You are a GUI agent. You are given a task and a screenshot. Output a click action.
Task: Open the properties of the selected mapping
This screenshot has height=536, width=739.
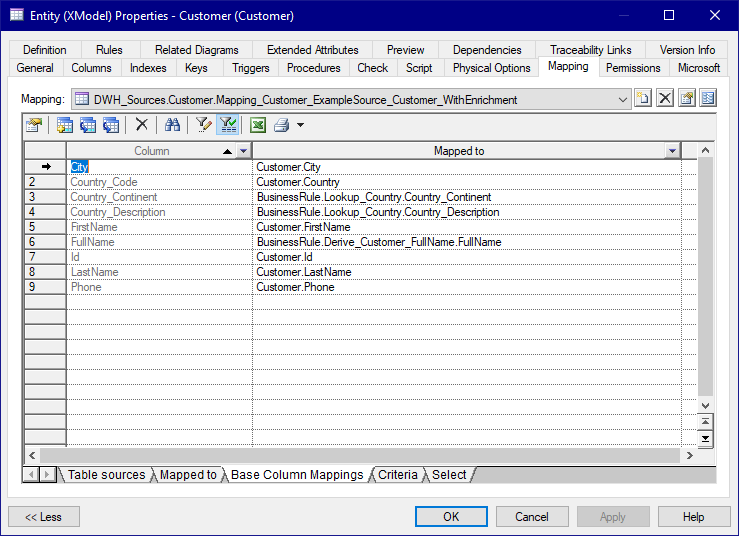(687, 99)
